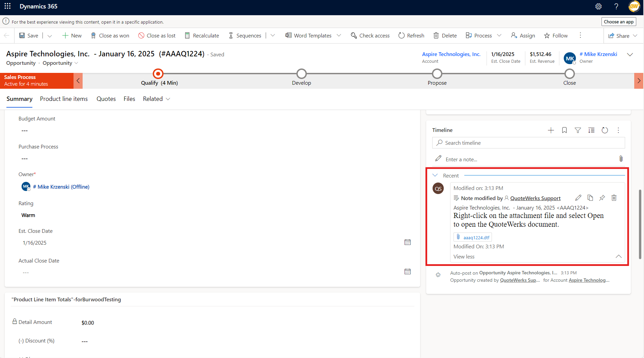Select the Propose stage circle
This screenshot has width=644, height=358.
tap(437, 74)
